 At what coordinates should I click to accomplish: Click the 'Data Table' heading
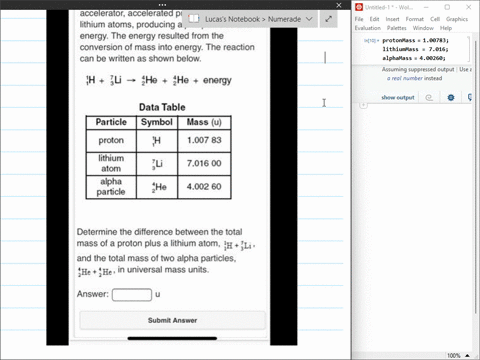click(x=162, y=107)
